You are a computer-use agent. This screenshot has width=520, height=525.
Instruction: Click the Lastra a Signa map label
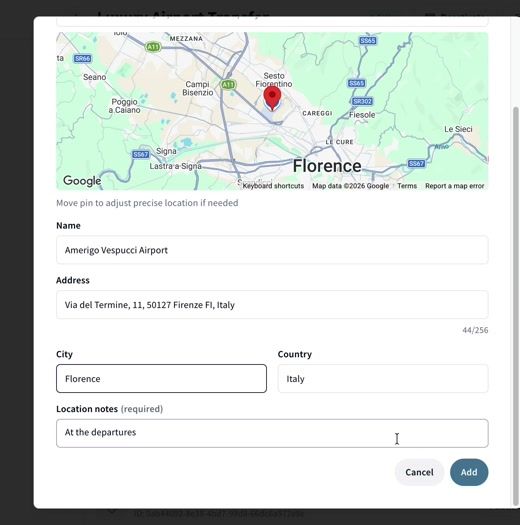(x=175, y=166)
